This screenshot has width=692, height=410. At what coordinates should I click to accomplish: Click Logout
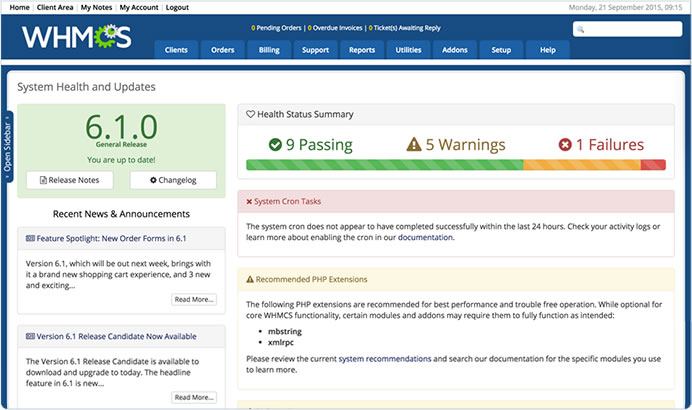177,8
